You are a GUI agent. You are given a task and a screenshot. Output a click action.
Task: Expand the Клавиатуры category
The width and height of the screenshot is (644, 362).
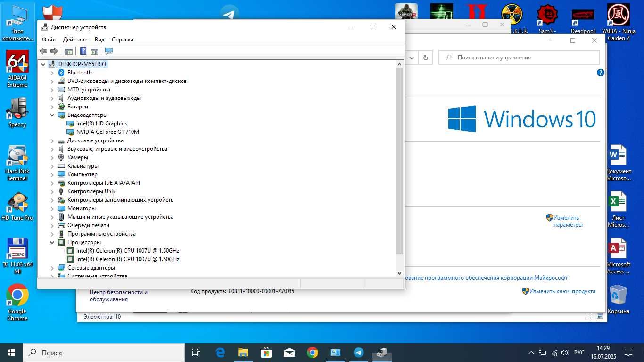(52, 166)
